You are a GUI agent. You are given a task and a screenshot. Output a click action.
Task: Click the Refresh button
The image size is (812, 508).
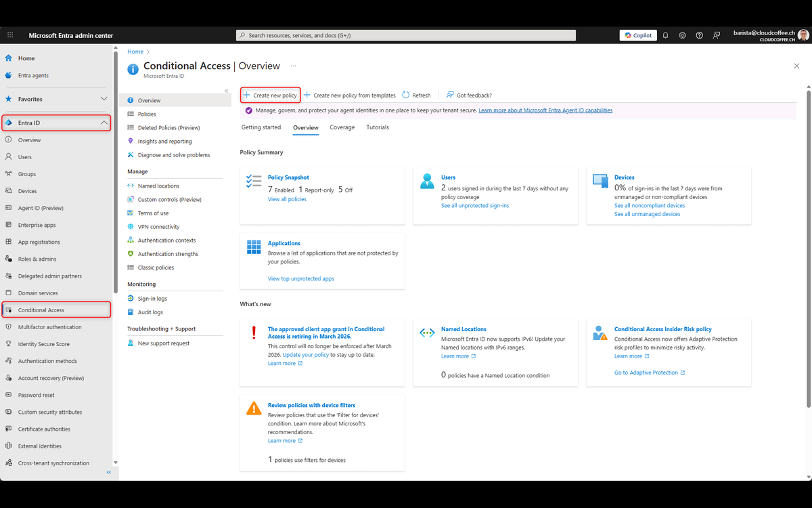(x=416, y=96)
